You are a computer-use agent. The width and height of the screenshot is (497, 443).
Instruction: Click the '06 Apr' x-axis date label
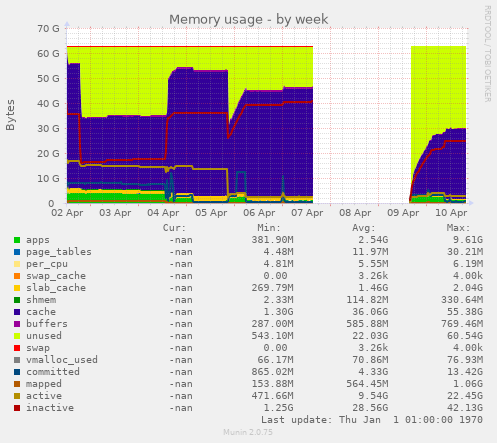click(x=259, y=213)
